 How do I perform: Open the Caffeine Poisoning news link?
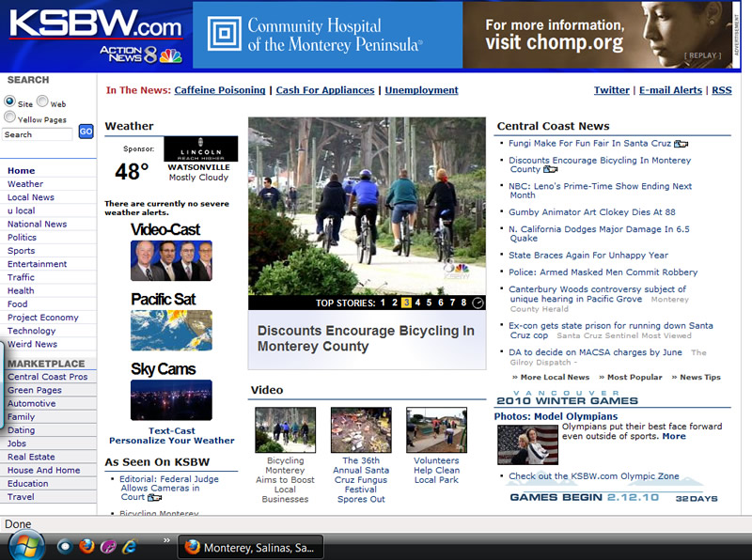tap(219, 90)
